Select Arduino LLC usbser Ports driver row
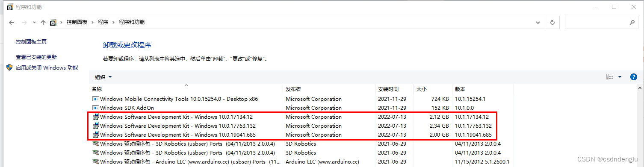The height and width of the screenshot is (167, 644). (301, 161)
